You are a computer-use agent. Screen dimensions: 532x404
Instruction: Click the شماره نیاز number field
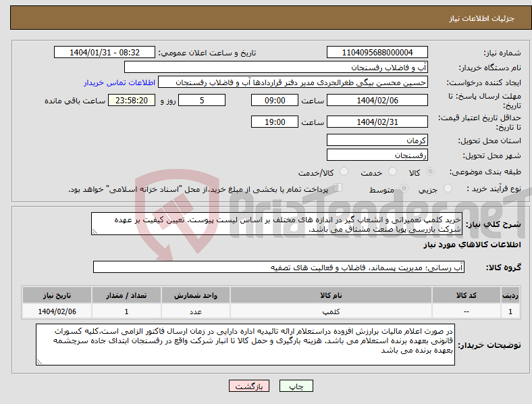point(377,53)
